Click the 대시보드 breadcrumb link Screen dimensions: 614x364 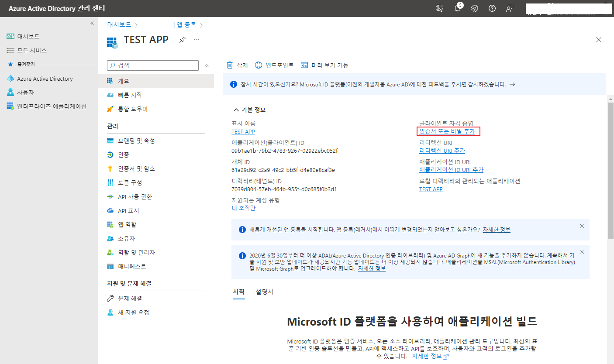click(x=119, y=25)
